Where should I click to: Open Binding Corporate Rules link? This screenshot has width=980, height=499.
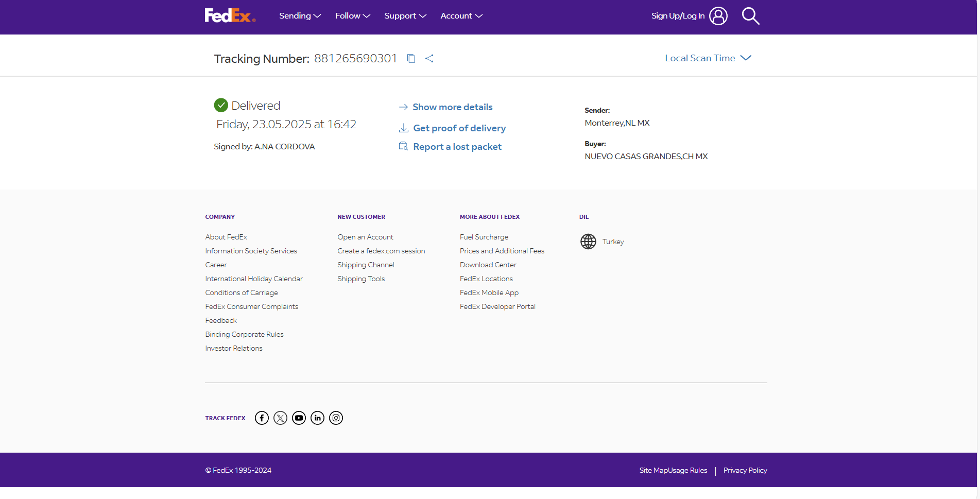pyautogui.click(x=244, y=334)
